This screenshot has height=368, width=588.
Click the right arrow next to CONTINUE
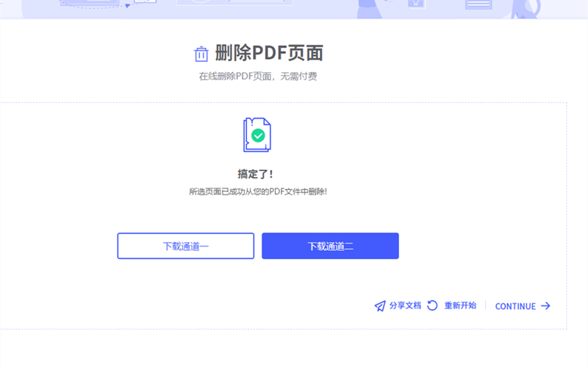click(x=545, y=306)
